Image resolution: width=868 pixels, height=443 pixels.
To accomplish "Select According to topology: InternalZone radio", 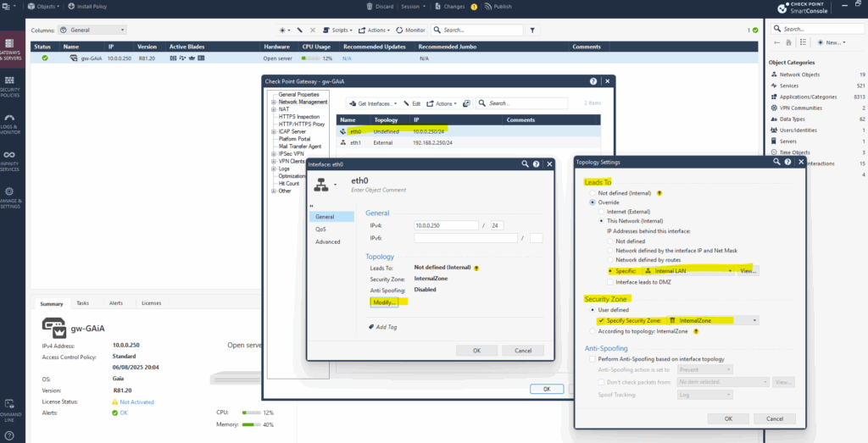I will [x=593, y=331].
